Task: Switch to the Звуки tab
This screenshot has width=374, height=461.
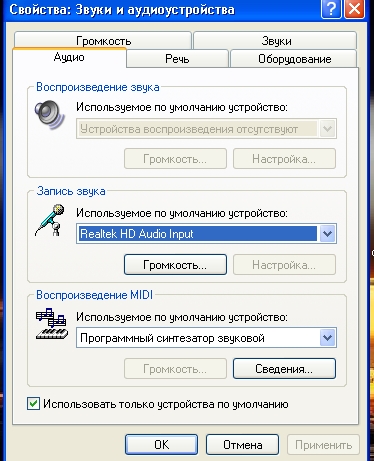Action: [275, 40]
